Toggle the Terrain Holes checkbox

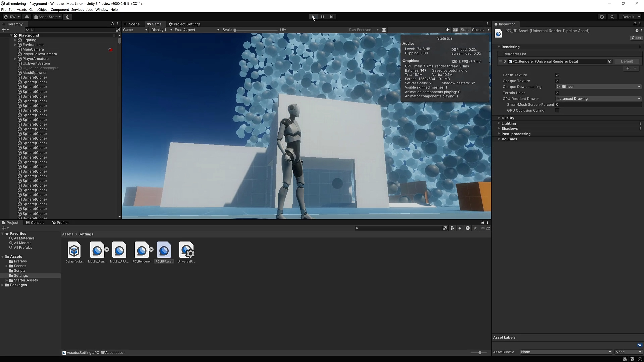(557, 93)
